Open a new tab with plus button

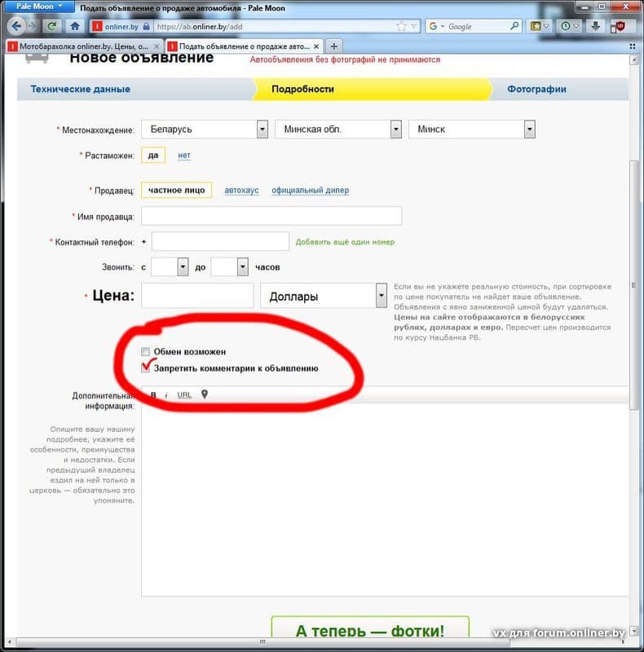coord(333,46)
